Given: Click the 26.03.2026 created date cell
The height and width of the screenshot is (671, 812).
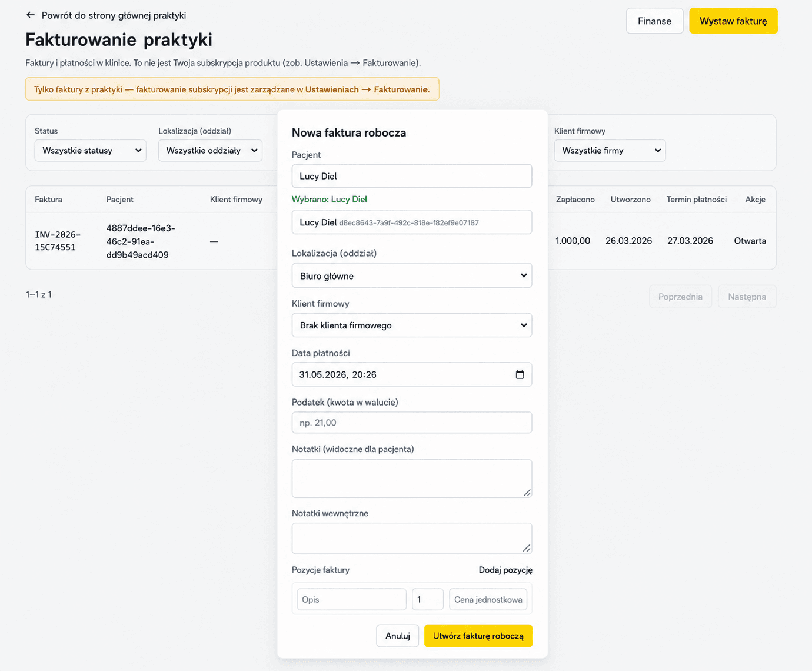Looking at the screenshot, I should pos(628,241).
